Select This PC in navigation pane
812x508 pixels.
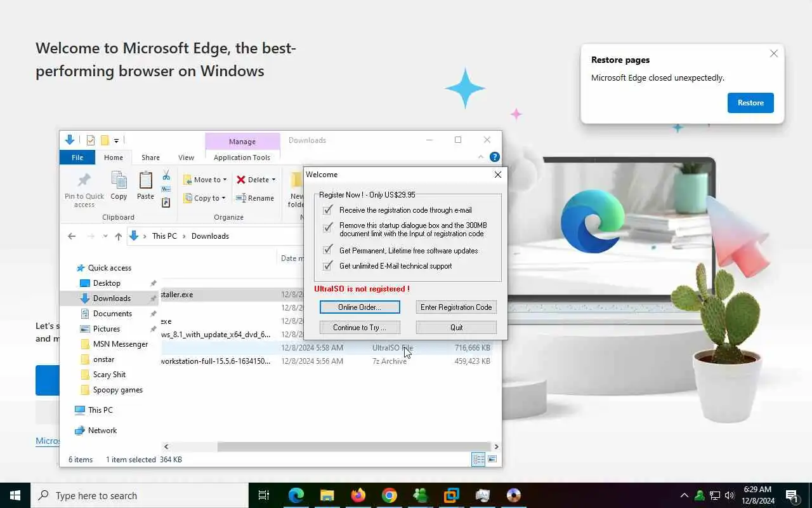[100, 410]
